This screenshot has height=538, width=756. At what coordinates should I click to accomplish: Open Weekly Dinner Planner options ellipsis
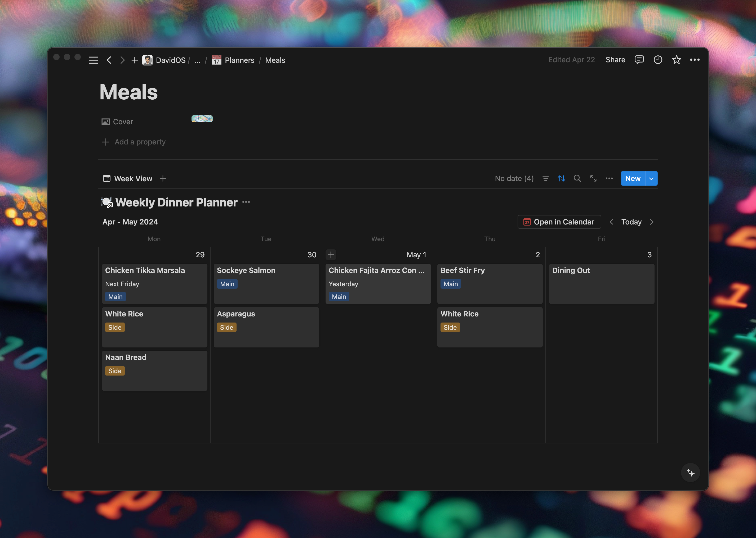coord(246,202)
